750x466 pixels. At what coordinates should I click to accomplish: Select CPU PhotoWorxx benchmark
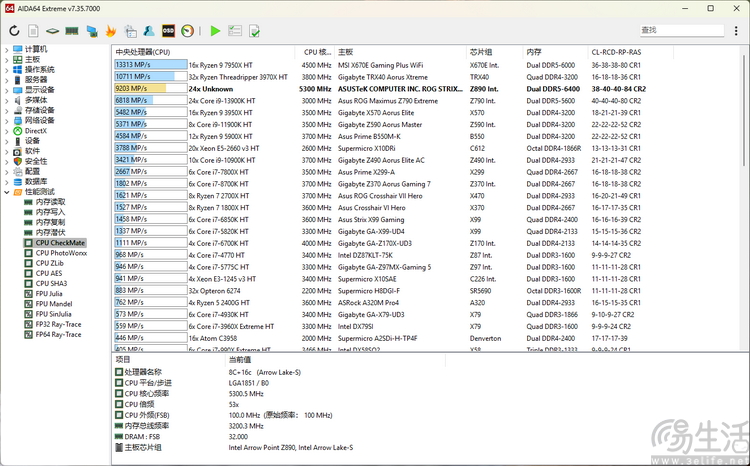pos(61,253)
